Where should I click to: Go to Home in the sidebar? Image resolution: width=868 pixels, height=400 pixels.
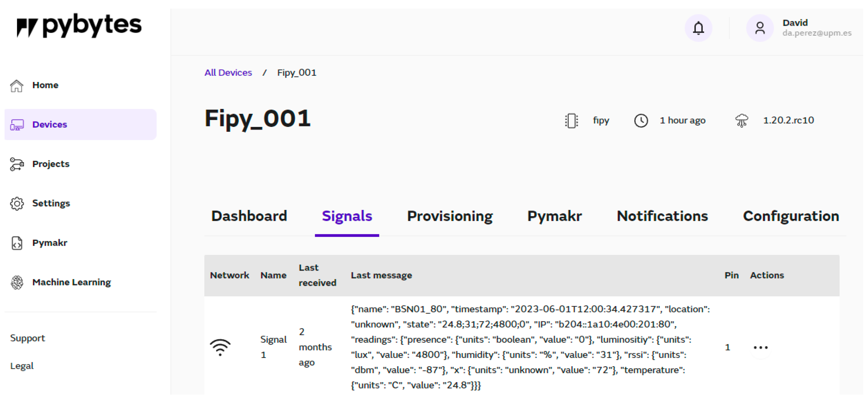coord(80,85)
